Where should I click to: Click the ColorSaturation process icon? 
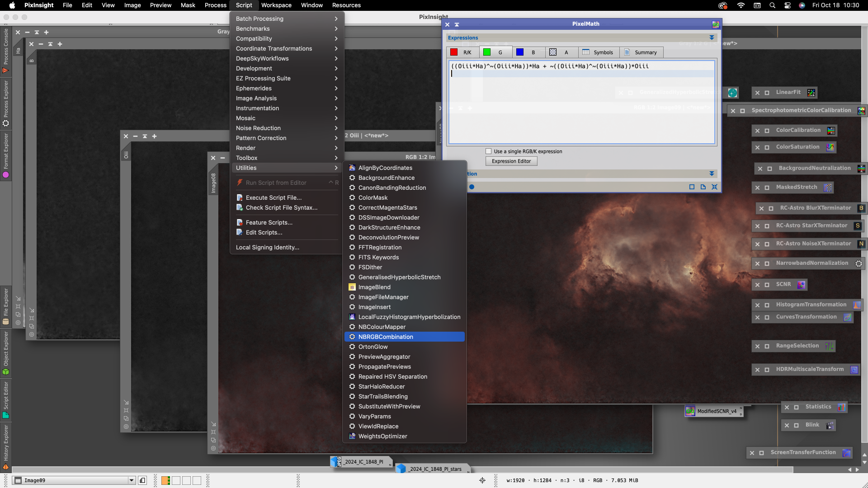[830, 147]
